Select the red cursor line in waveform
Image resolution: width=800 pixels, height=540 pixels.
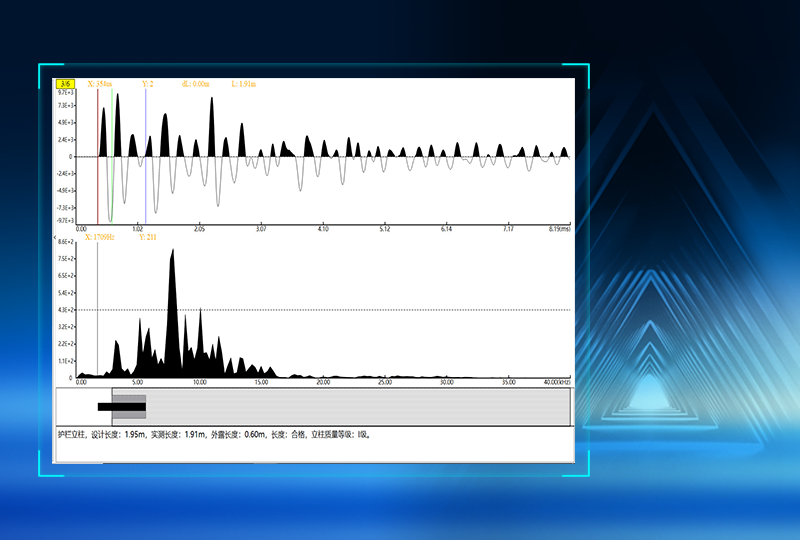point(98,150)
